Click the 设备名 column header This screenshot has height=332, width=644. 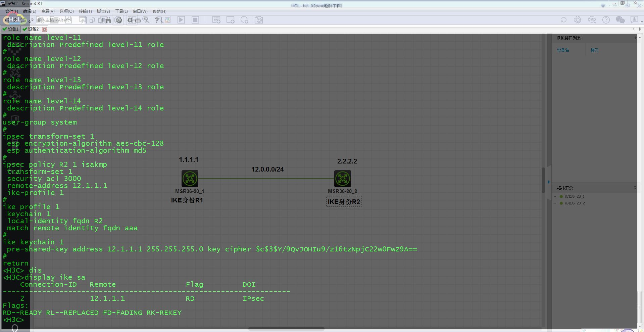coord(563,50)
